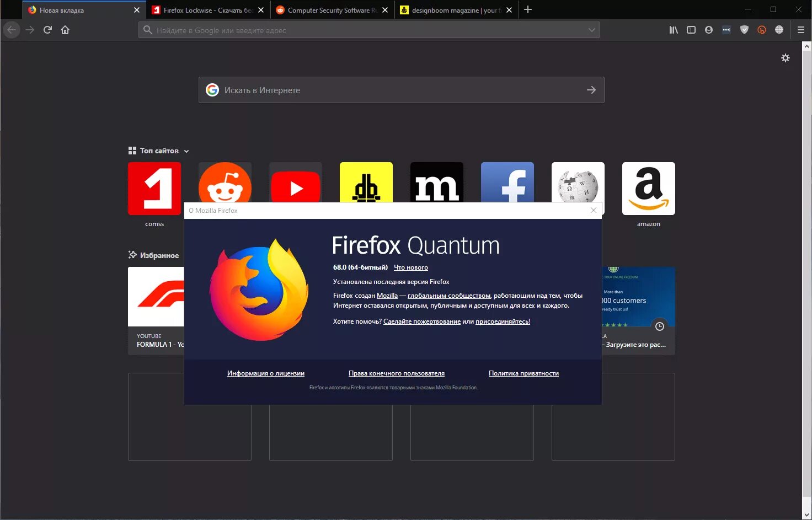
Task: Click the Искать в Интернете search field
Action: pyautogui.click(x=402, y=90)
